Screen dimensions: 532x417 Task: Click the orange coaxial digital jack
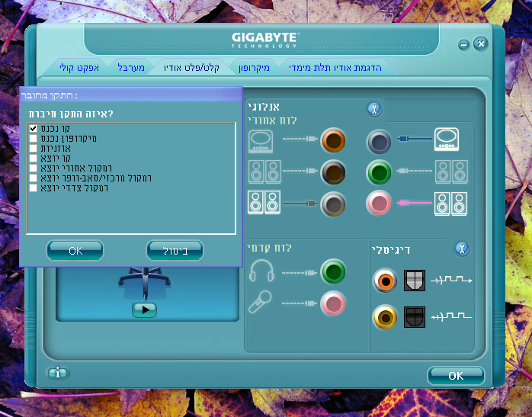[x=385, y=281]
